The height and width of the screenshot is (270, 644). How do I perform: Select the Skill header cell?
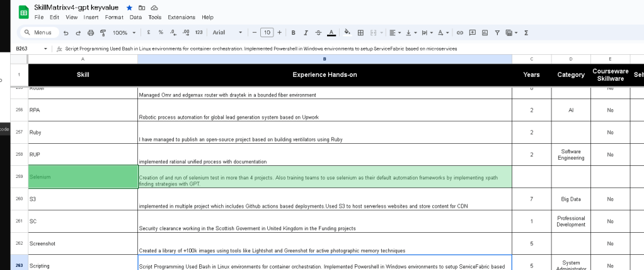pos(83,75)
